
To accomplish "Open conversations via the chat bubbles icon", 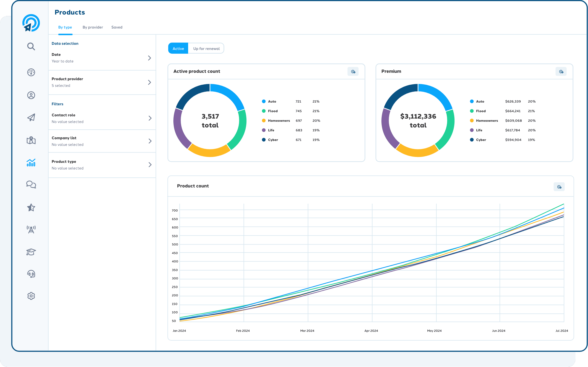I will point(31,184).
